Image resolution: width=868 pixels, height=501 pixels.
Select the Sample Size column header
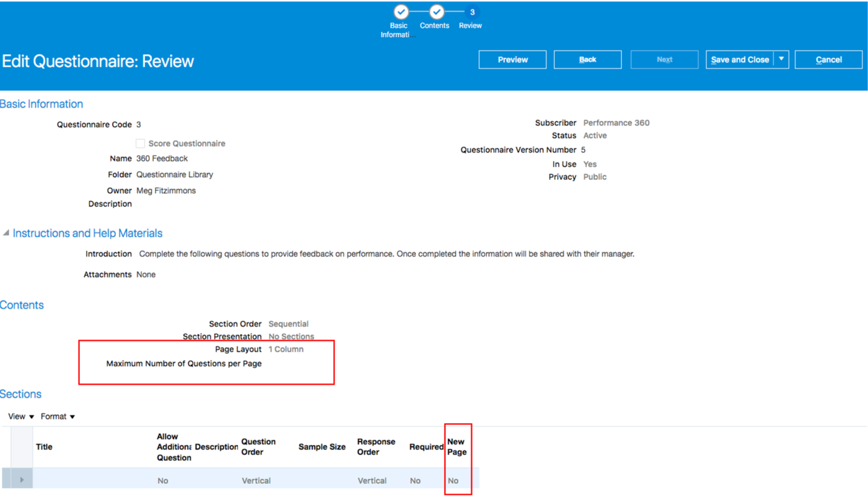pos(321,447)
